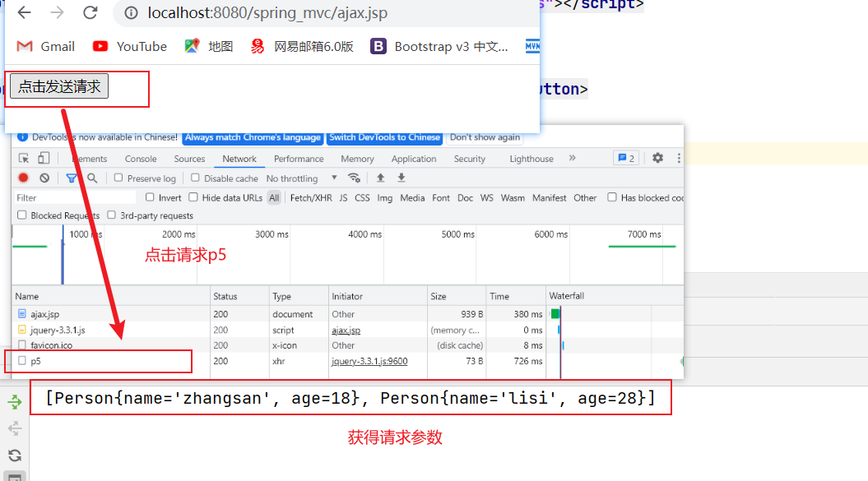Viewport: 868px width, 481px height.
Task: Open ajax.jsp initiator link for jquery row
Action: (346, 330)
